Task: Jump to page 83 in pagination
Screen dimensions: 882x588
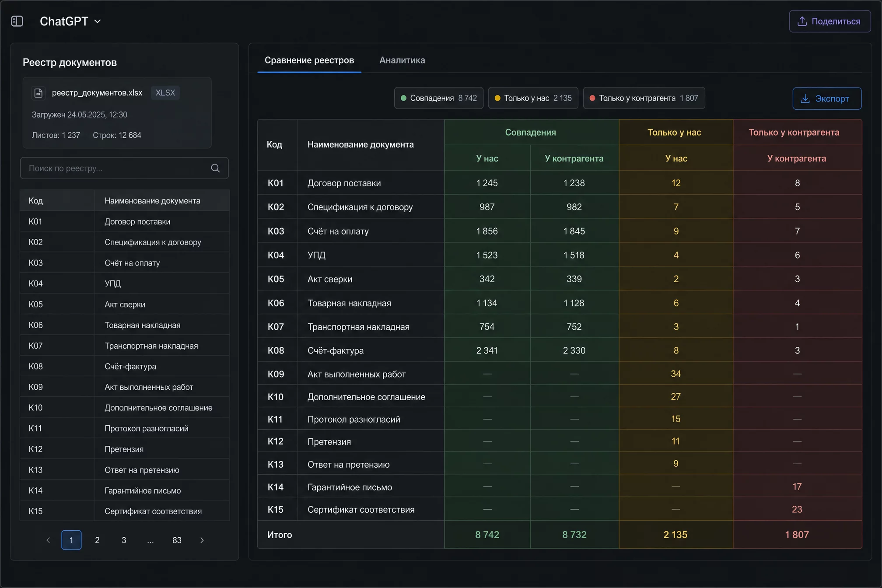Action: click(177, 540)
